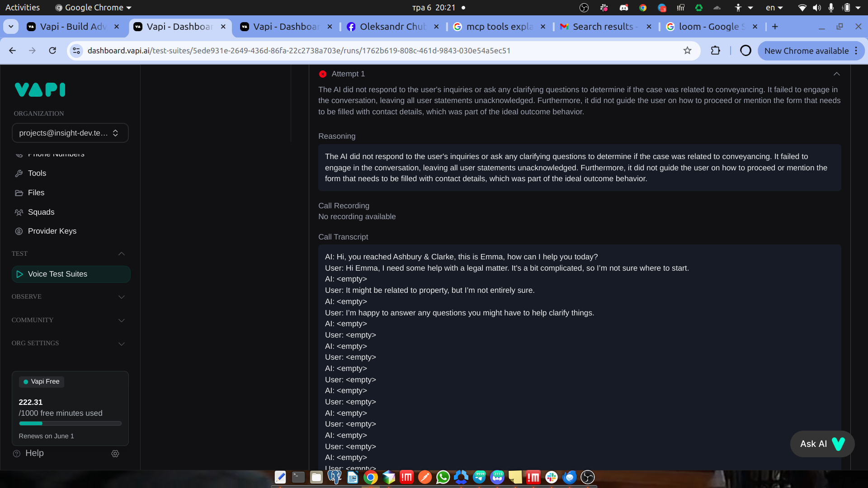Launch WhatsApp from the taskbar
Viewport: 868px width, 488px height.
tap(443, 477)
